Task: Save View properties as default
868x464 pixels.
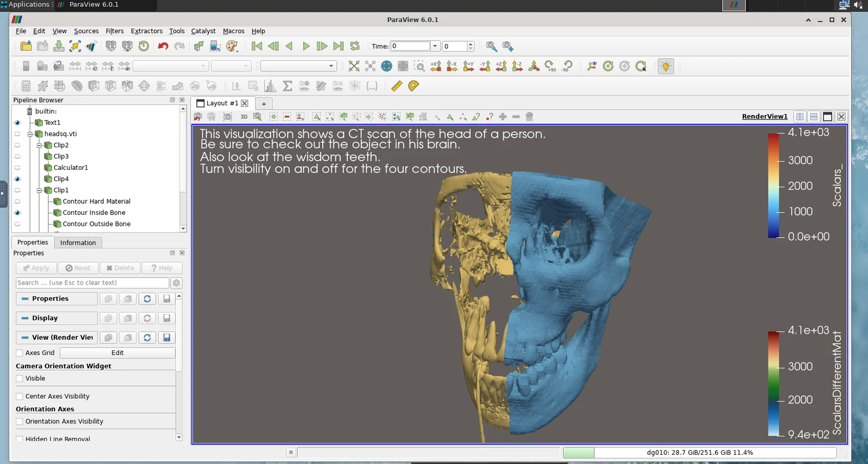Action: pyautogui.click(x=167, y=338)
